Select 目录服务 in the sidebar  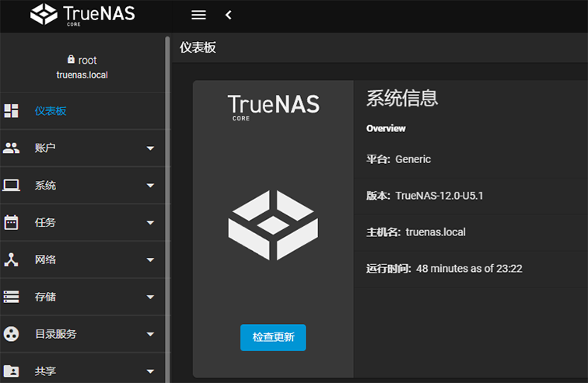[x=82, y=334]
